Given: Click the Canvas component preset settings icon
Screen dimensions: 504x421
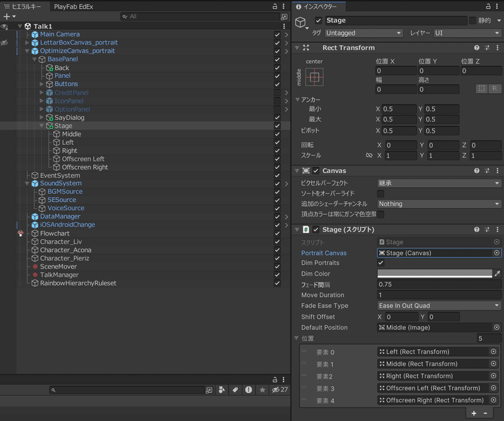Looking at the screenshot, I should [487, 171].
